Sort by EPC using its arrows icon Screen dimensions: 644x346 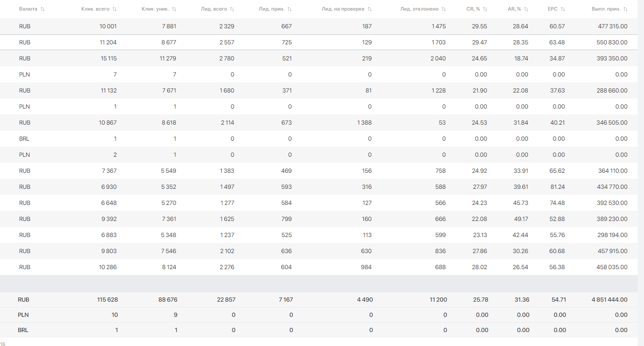point(563,9)
